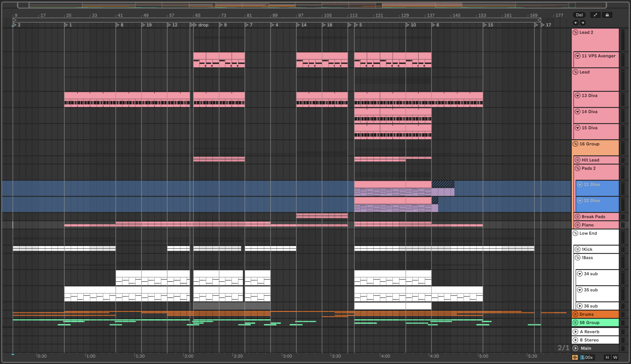Click the Del locator button
631x364 pixels.
579,15
